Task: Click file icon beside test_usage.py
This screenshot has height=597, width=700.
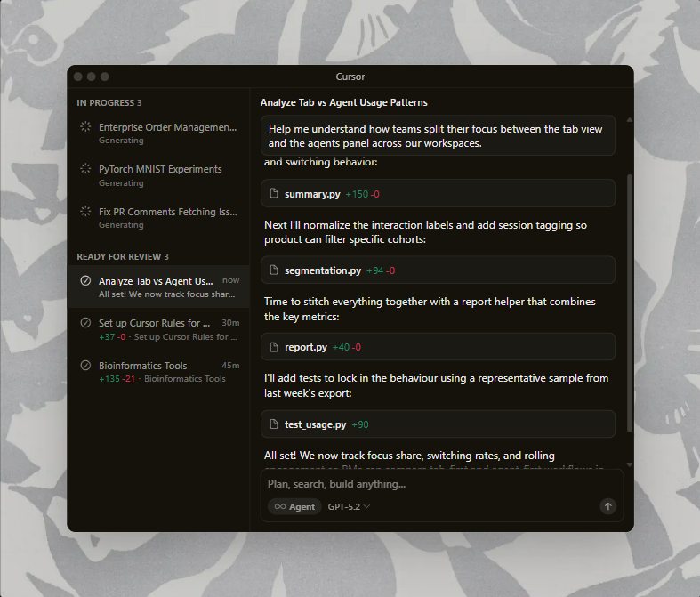Action: coord(274,424)
